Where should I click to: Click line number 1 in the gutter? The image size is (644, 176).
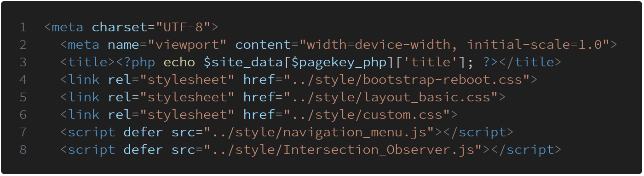click(23, 28)
